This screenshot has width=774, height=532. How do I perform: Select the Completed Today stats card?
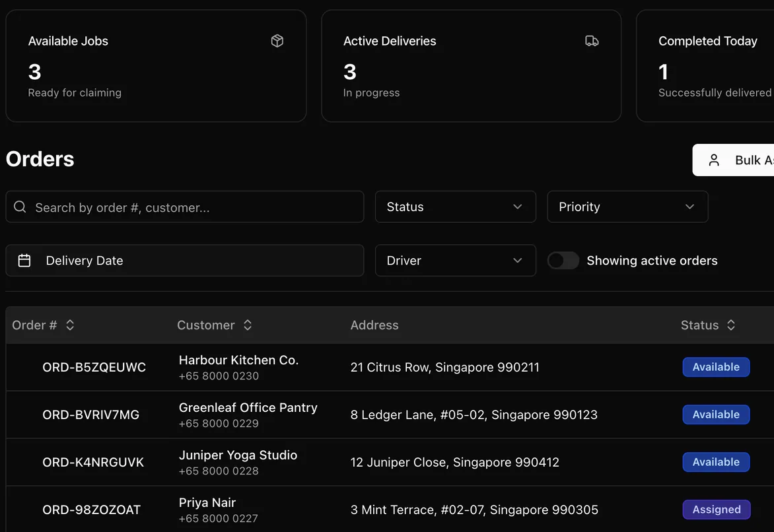coord(705,65)
